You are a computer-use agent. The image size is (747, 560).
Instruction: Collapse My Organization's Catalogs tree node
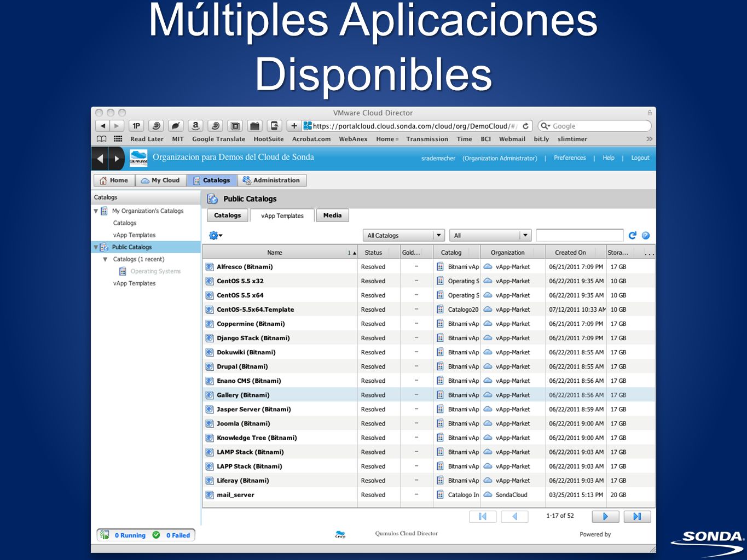pos(96,211)
